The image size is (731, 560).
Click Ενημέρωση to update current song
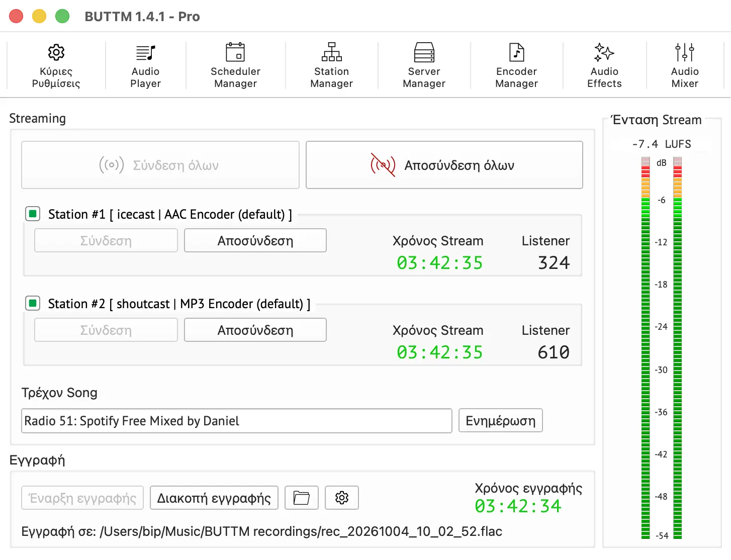(x=501, y=421)
